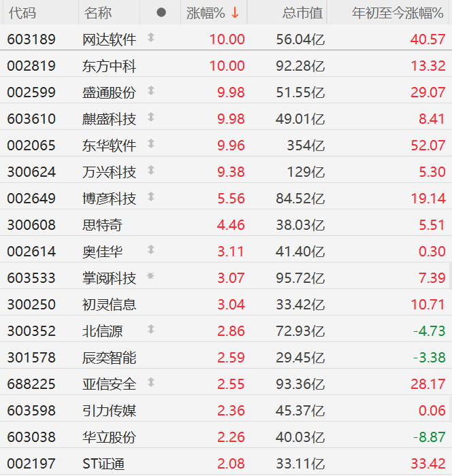Select stock code 002599
Screen dimensions: 452x476
[x=31, y=92]
